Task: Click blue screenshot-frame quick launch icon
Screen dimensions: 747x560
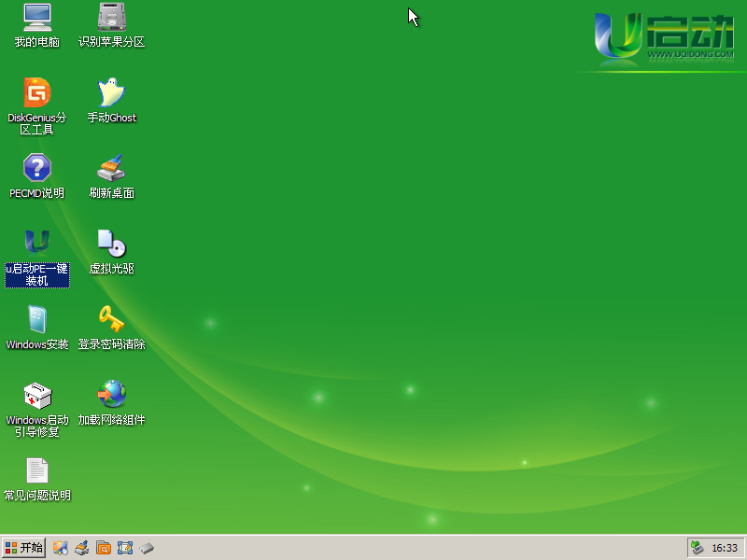Action: 125,548
